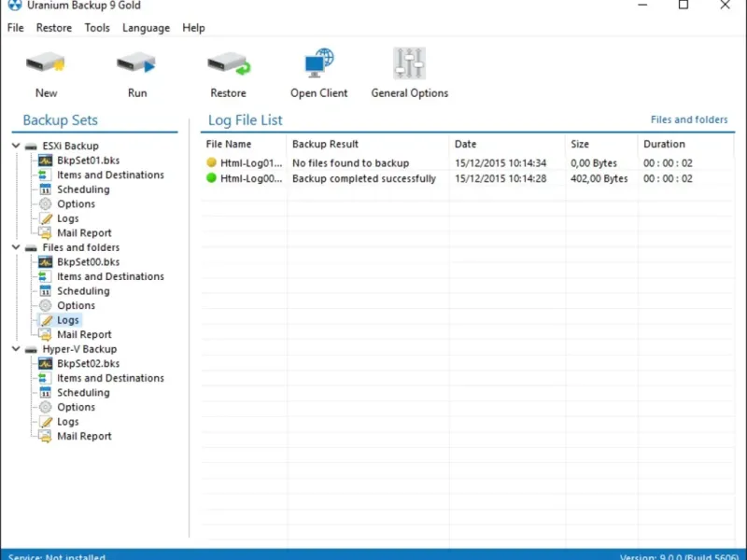The height and width of the screenshot is (560, 747).
Task: Click green status dot of Html-Log00
Action: click(212, 178)
